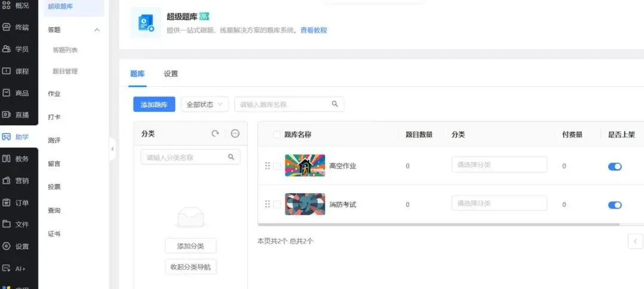Click search icon in 分类名称 search box
644x289 pixels.
pos(231,157)
